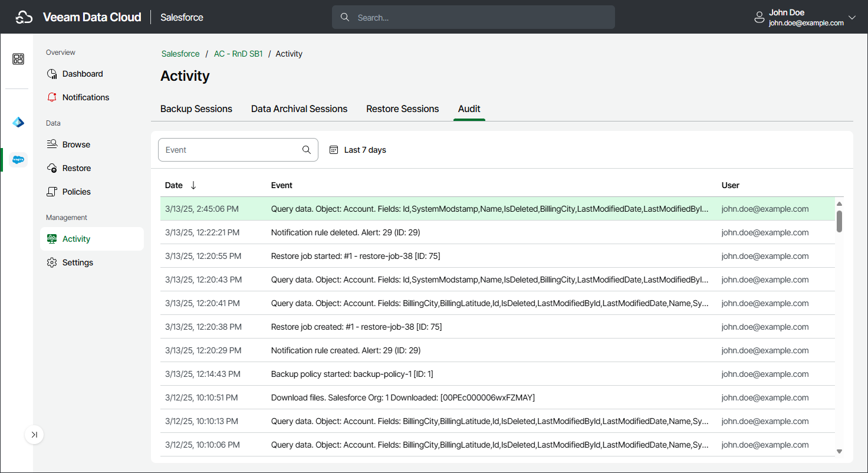The image size is (868, 473).
Task: Open the apps grid icon in left rail
Action: (18, 59)
